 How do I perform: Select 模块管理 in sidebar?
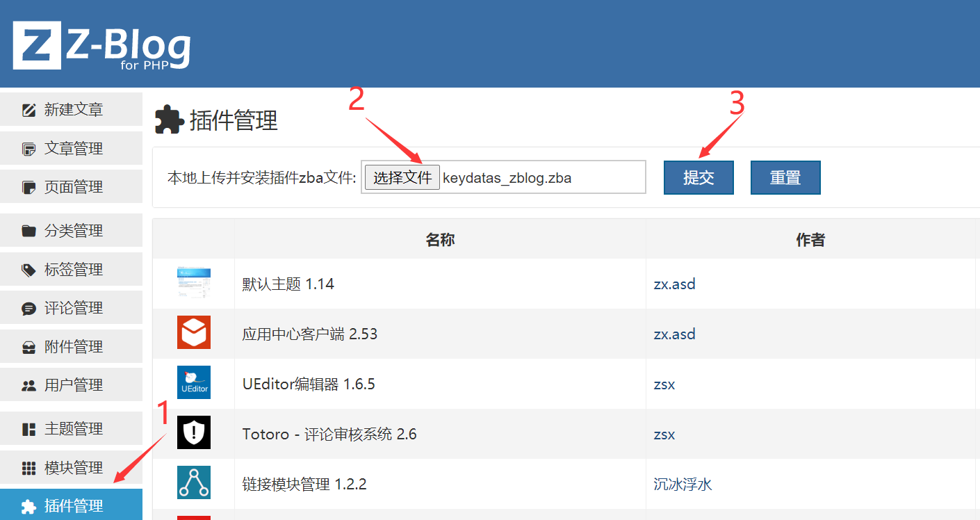pos(71,467)
